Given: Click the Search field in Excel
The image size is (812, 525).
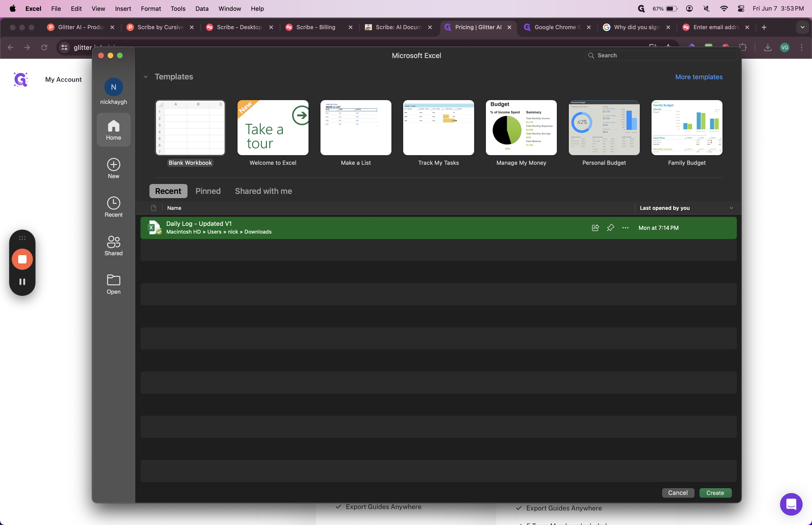Looking at the screenshot, I should [661, 55].
